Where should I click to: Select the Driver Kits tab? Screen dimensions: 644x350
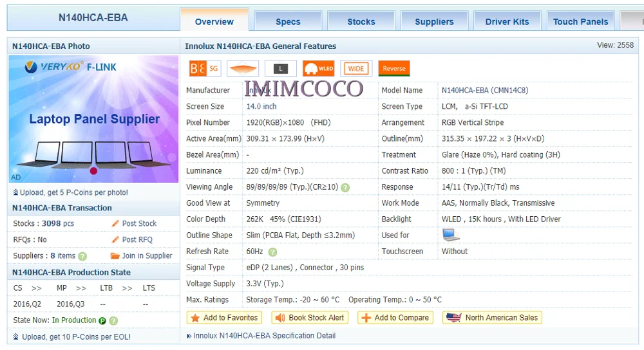point(507,21)
